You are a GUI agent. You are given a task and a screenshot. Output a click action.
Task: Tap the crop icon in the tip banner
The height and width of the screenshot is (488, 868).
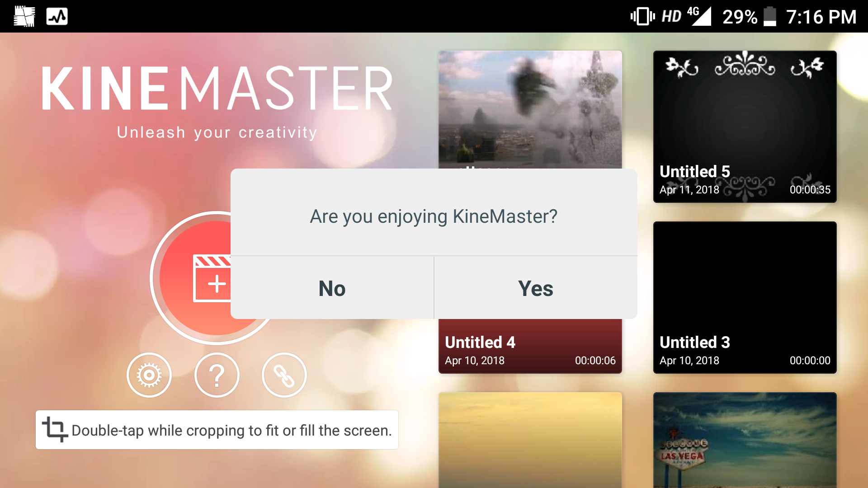pyautogui.click(x=55, y=429)
